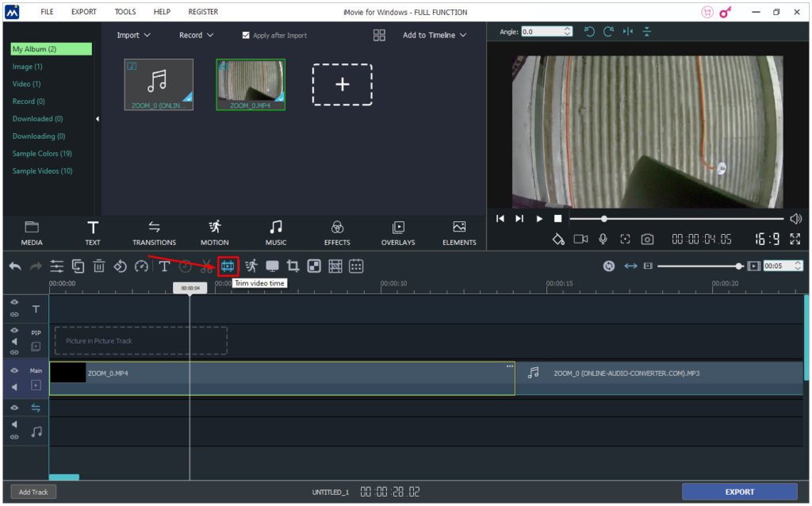Mute the Main track speaker toggle
Image resolution: width=812 pixels, height=506 pixels.
[13, 386]
